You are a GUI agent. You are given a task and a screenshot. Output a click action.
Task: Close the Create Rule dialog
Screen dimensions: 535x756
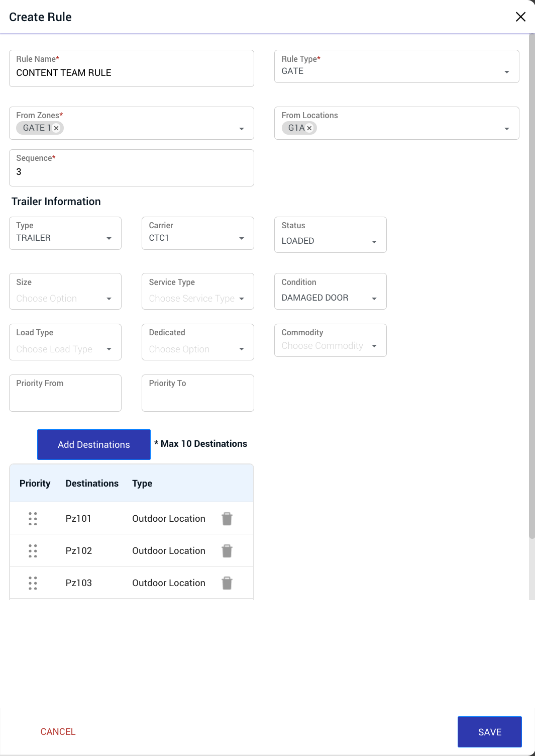click(521, 17)
